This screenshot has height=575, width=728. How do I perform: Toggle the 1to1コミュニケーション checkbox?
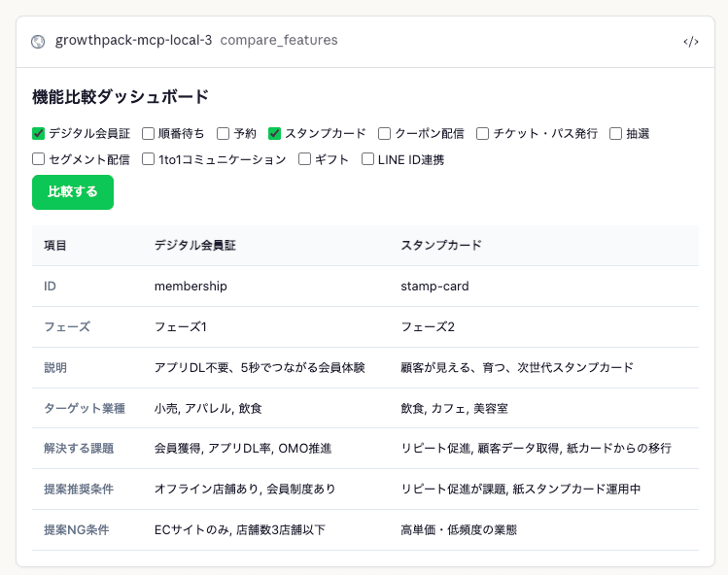click(x=149, y=159)
